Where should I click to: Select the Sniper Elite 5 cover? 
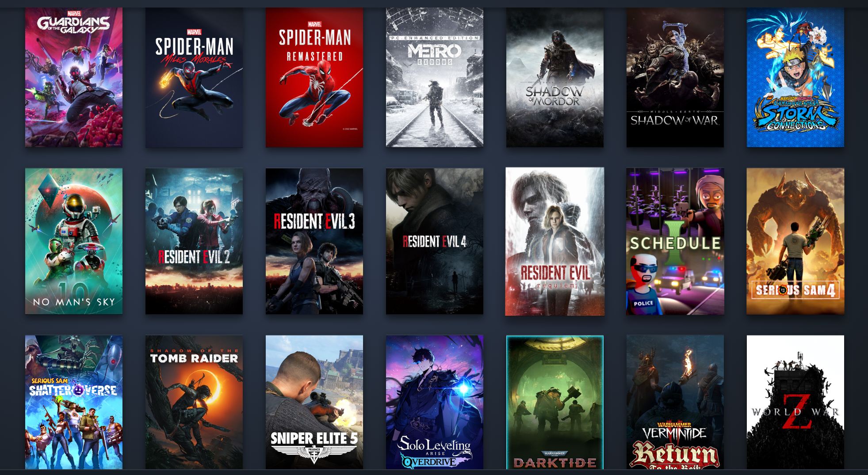(x=314, y=402)
